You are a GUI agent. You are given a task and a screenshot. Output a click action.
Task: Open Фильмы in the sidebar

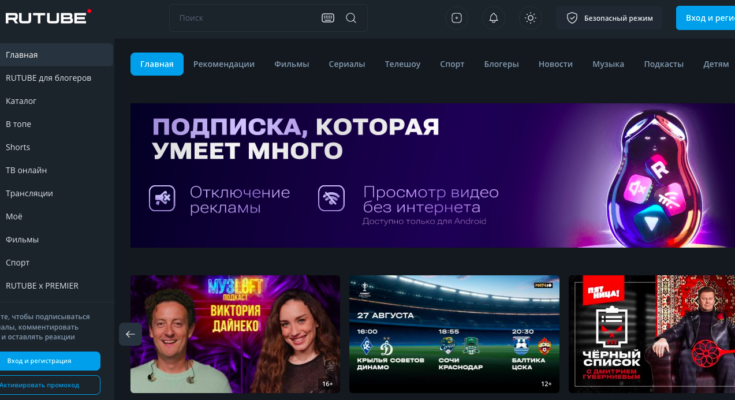point(56,239)
